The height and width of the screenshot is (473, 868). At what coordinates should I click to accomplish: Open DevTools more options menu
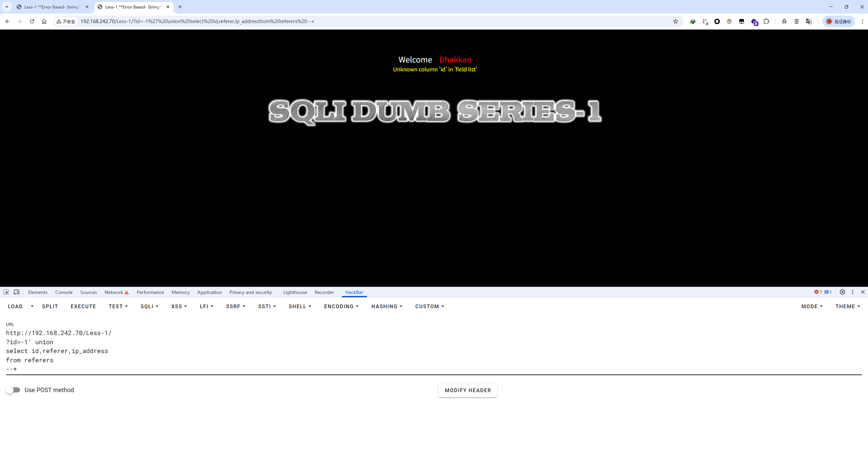click(852, 292)
